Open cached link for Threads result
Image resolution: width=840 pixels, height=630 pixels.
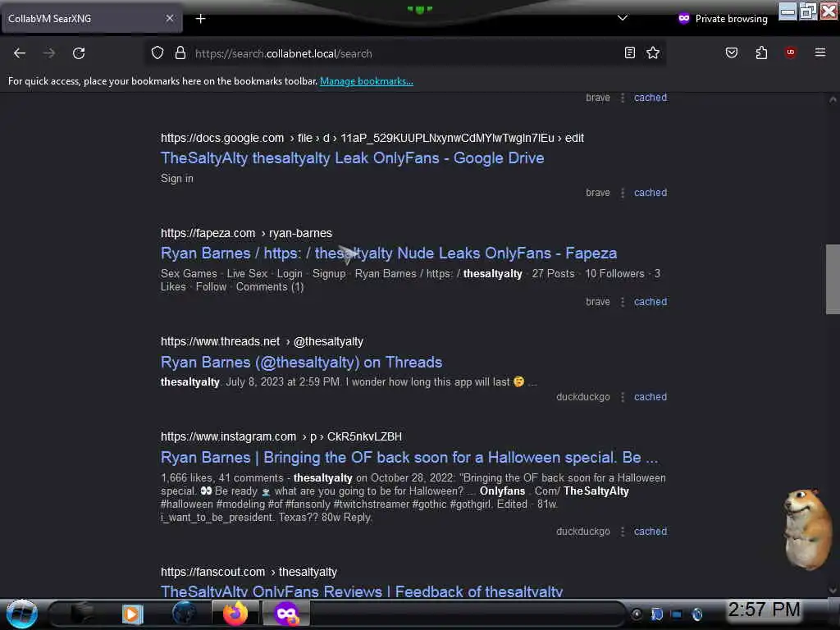(651, 397)
